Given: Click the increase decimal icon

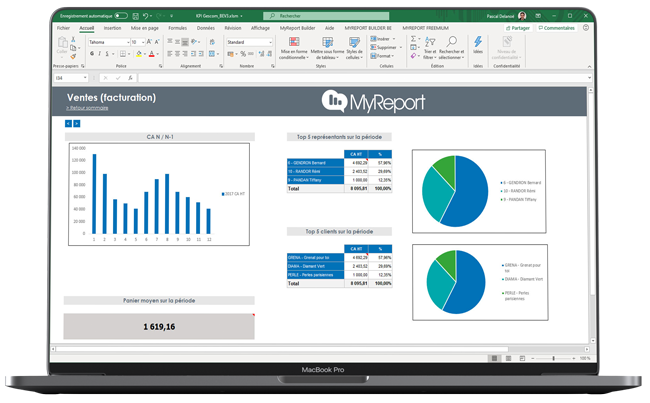Looking at the screenshot, I should [x=261, y=54].
